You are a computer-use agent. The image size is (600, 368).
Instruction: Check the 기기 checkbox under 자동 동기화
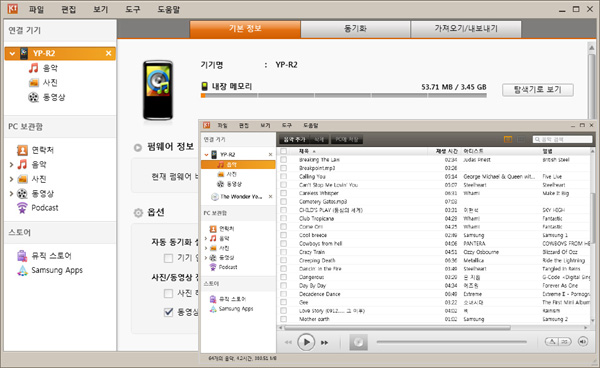[x=168, y=258]
